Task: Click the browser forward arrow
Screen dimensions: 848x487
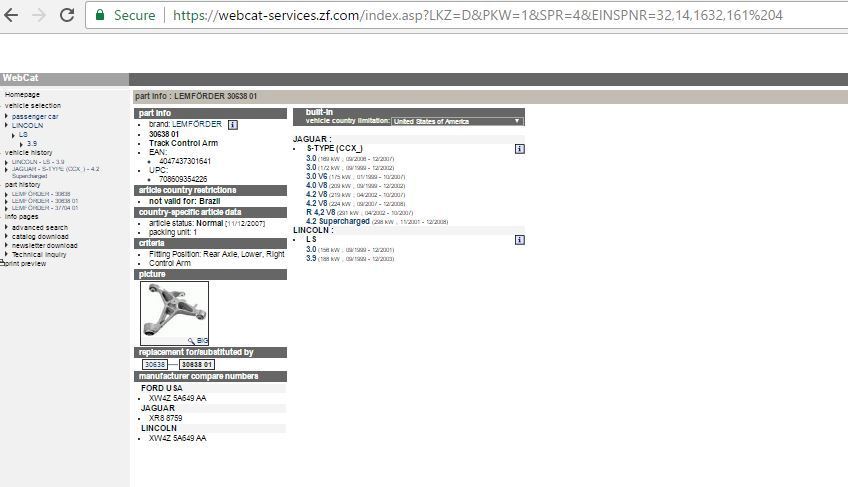Action: point(40,15)
